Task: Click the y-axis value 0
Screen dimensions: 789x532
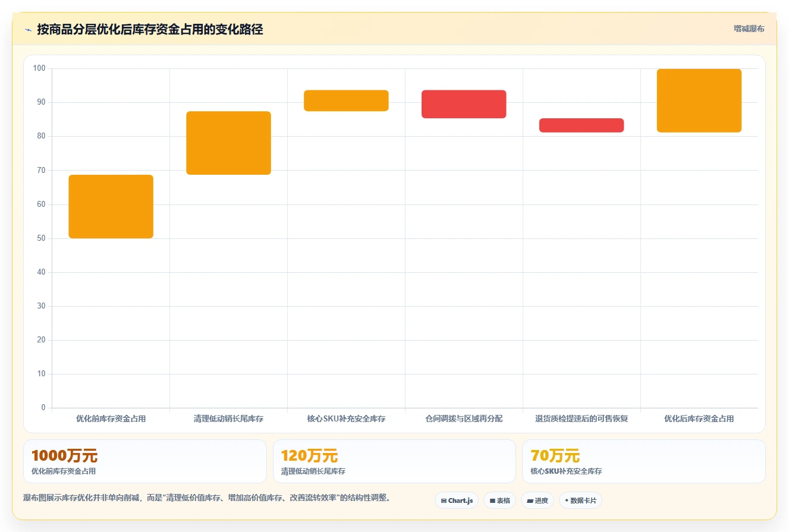Action: [43, 407]
